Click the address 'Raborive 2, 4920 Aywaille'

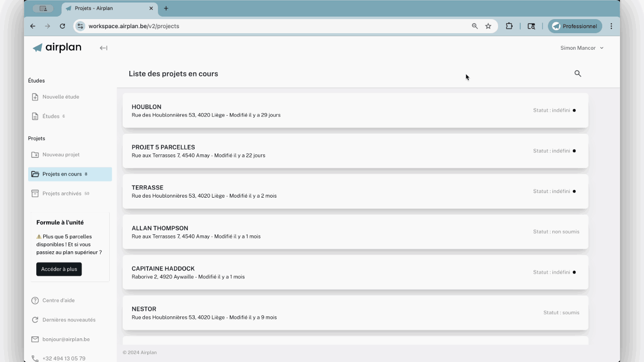tap(163, 277)
